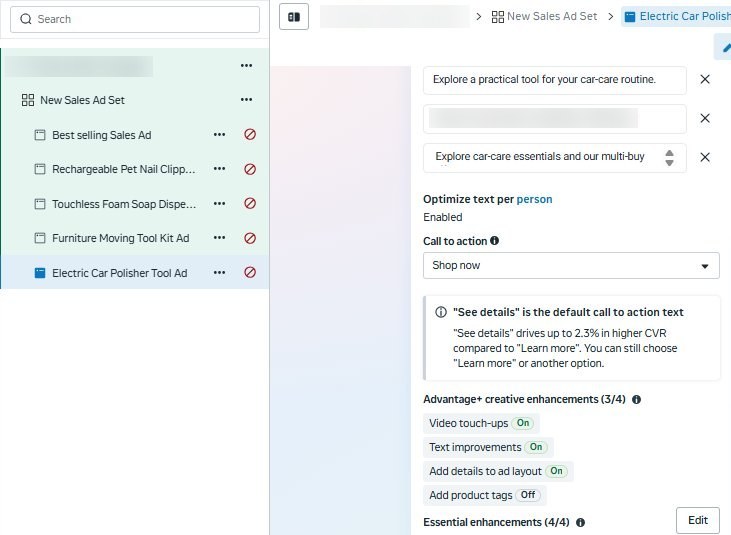
Task: Click error status icon on Rechargeable Pet Nail Clipper
Action: (x=250, y=169)
